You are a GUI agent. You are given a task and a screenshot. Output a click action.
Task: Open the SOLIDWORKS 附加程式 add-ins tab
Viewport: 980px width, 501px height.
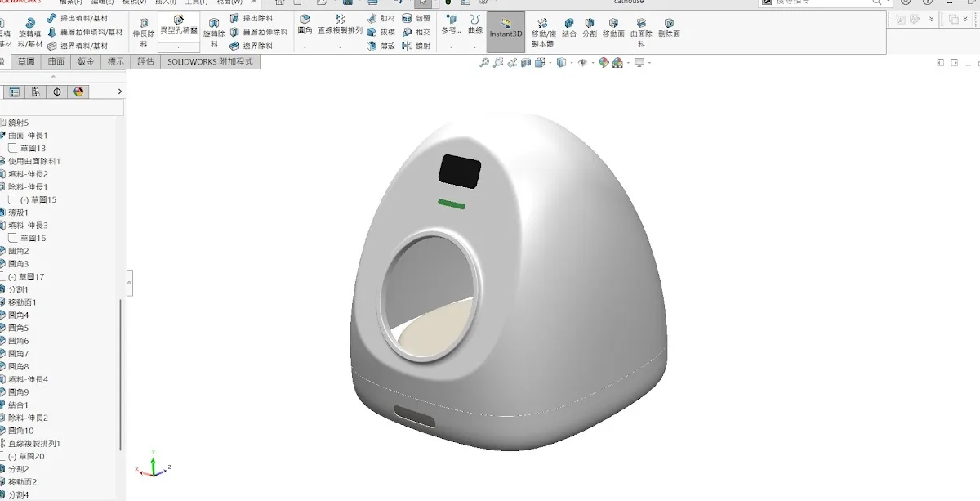point(210,61)
